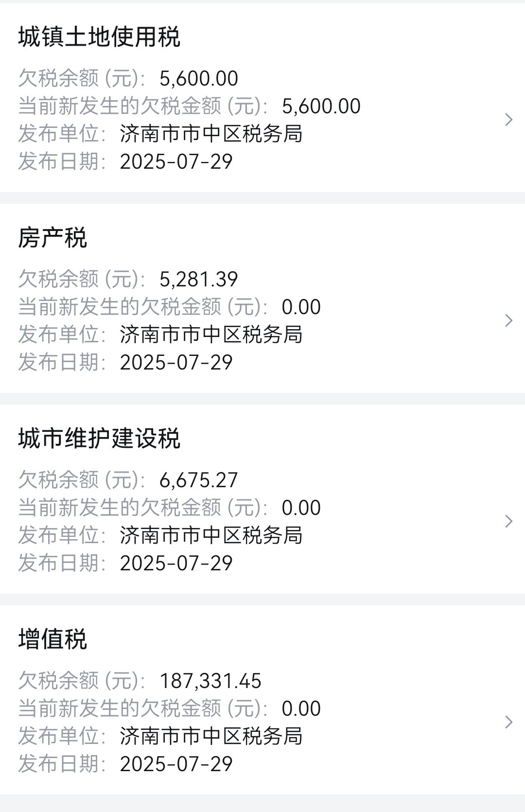This screenshot has height=812, width=525.
Task: Tap 发布单位 济南市市中区税务局 under 房产税
Action: click(211, 335)
